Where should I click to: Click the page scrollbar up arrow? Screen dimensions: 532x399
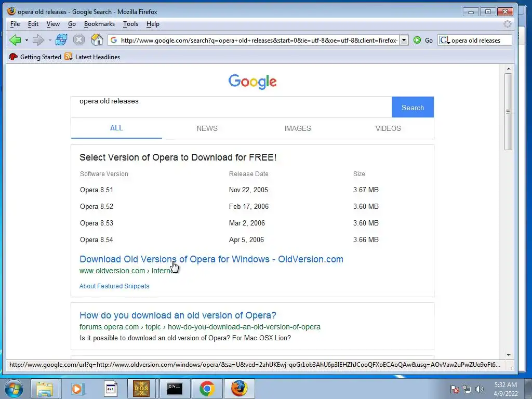508,69
